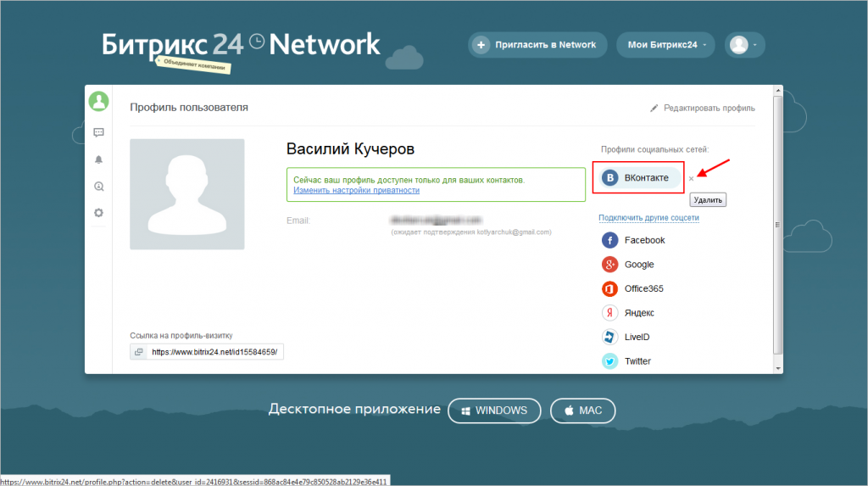Click the Профиль пользователя heading
Viewport: 868px width, 486px height.
coord(189,108)
